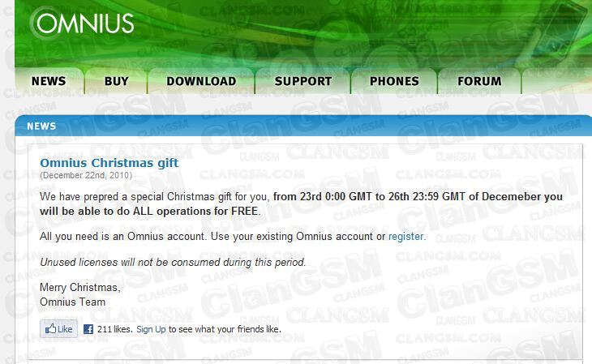Follow the Sign Up link
Viewport: 592px width, 364px height.
point(151,329)
